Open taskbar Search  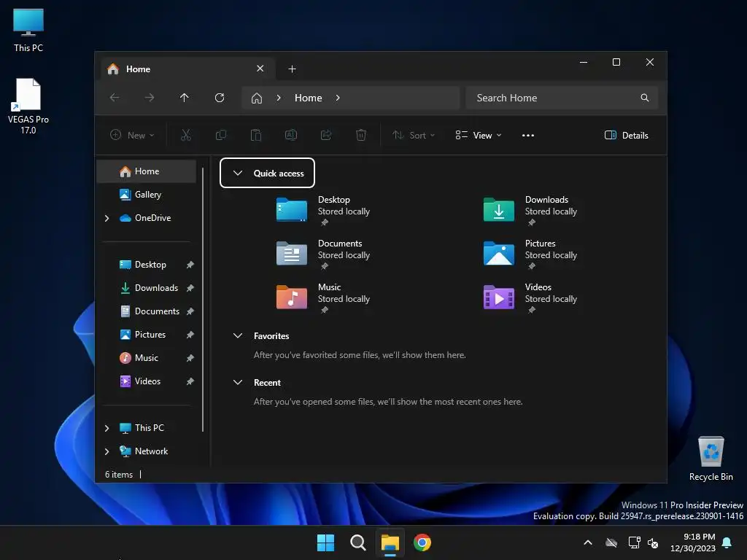pyautogui.click(x=357, y=542)
